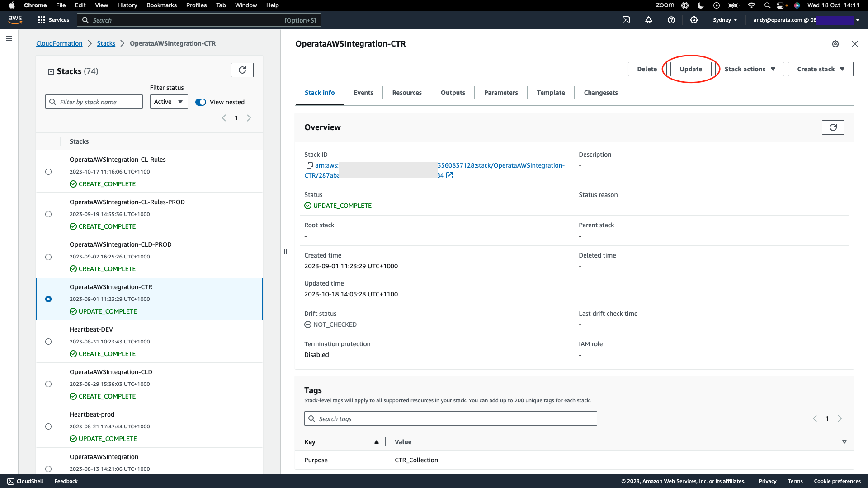Switch to the Events tab
This screenshot has width=868, height=488.
363,93
